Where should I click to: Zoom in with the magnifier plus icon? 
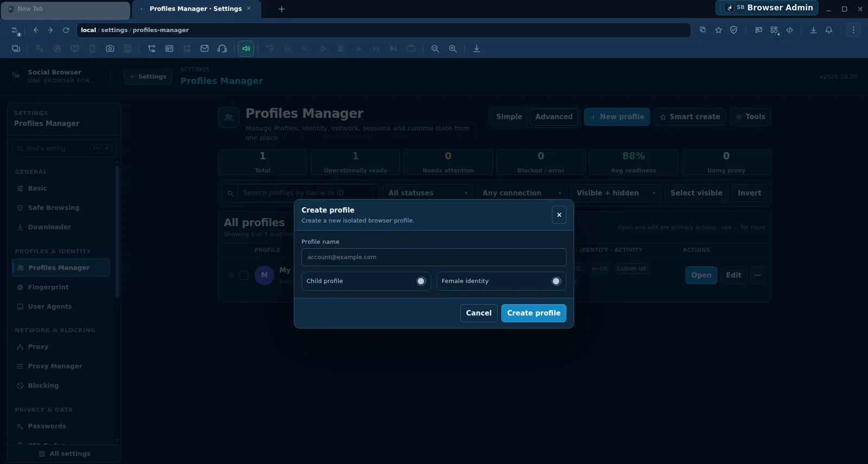pyautogui.click(x=453, y=49)
